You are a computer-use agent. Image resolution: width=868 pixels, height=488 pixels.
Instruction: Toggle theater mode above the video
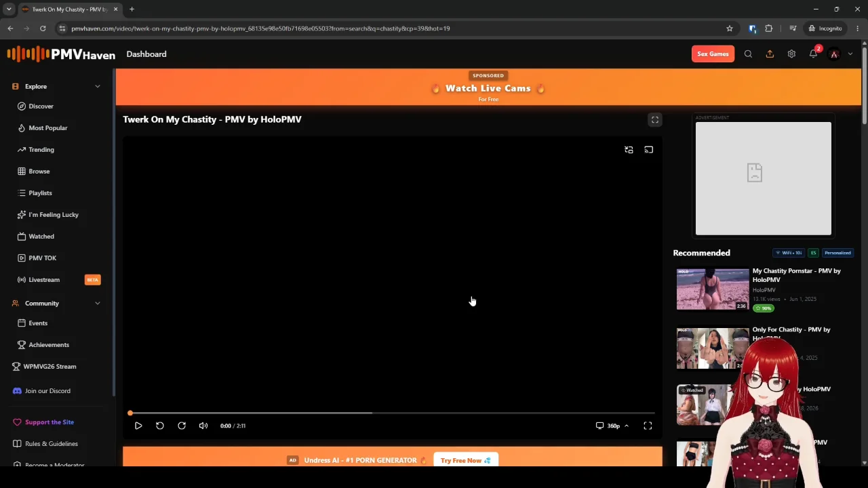point(655,120)
